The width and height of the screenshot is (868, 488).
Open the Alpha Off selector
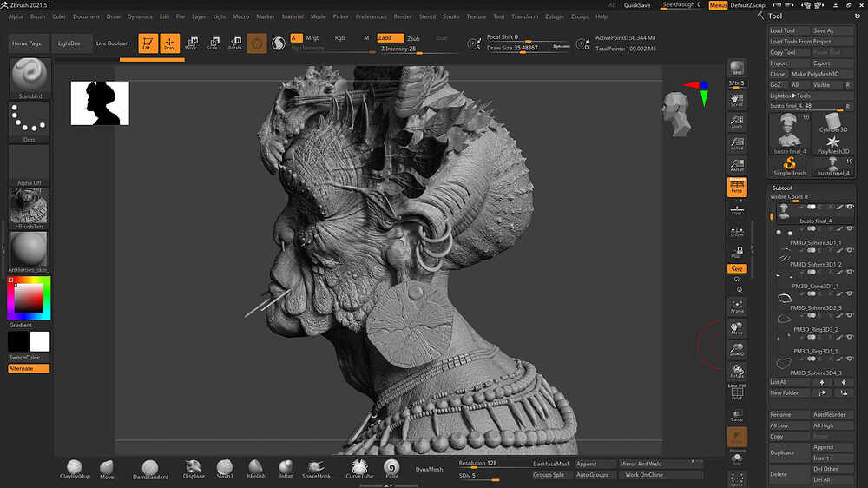tap(30, 165)
